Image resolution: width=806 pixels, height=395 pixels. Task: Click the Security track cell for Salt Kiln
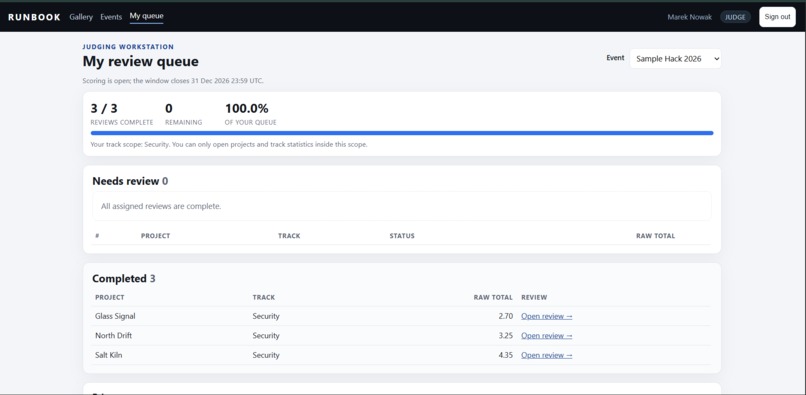[266, 355]
